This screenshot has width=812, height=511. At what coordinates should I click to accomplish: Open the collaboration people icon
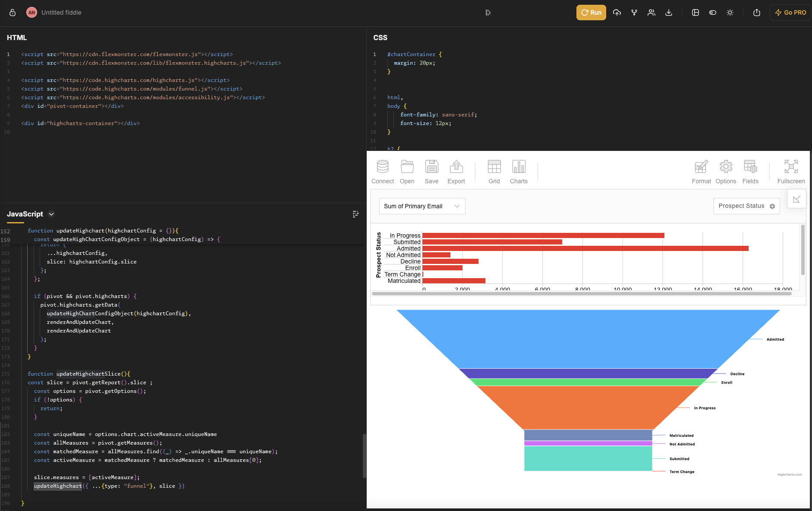click(651, 13)
